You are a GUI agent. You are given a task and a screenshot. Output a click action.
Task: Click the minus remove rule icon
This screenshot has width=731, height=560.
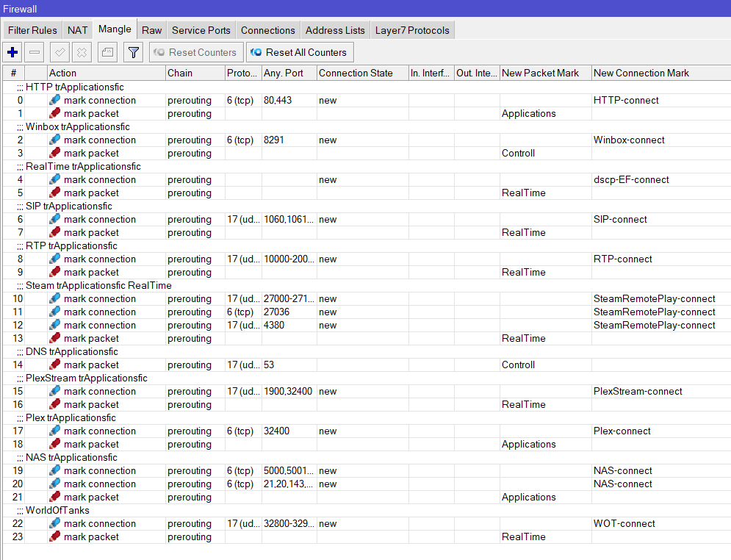(35, 52)
